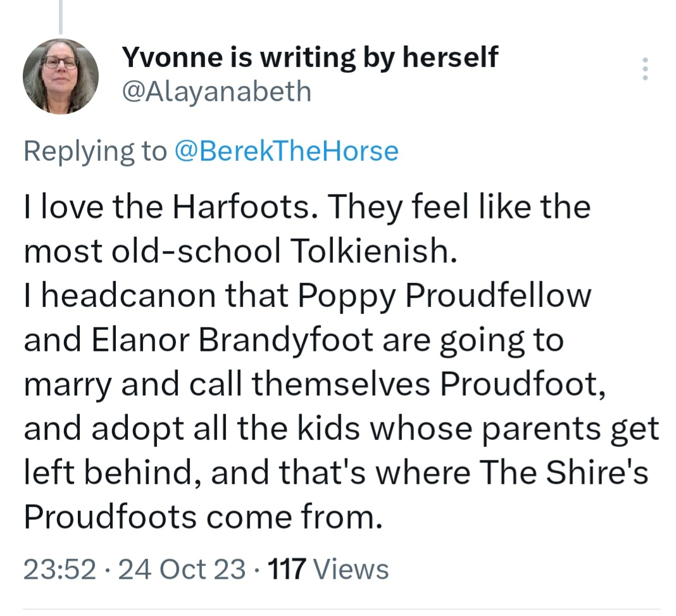Click the divider line below the timestamp
Viewport: 676px width, 616px height.
click(341, 610)
